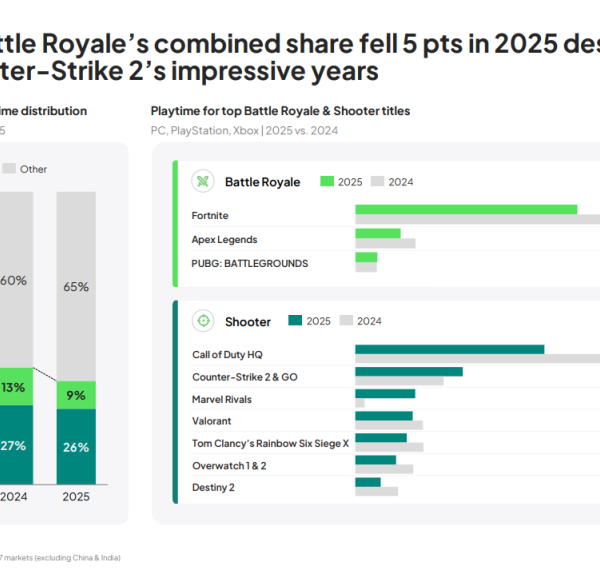Click the Battle Royale category icon
The image size is (600, 574).
tap(203, 182)
